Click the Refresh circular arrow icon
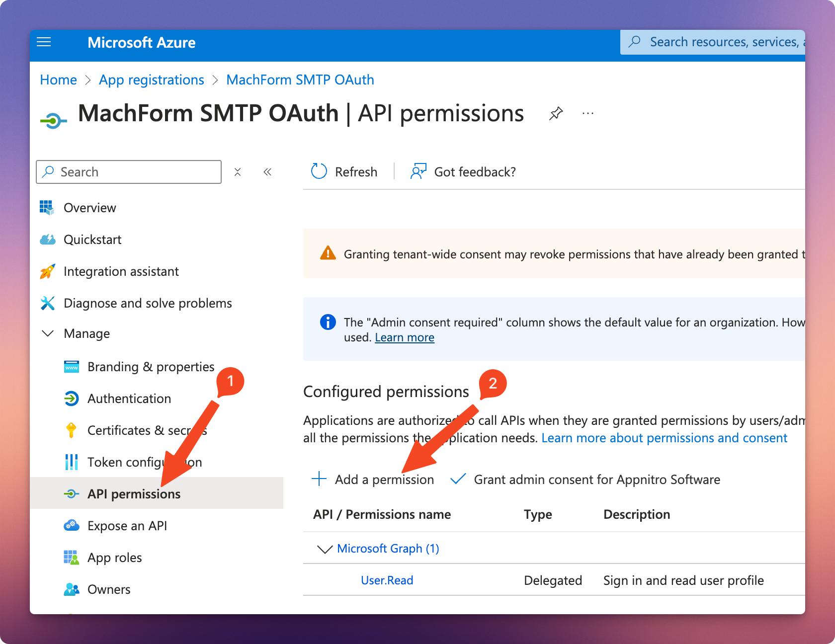Image resolution: width=835 pixels, height=644 pixels. [319, 171]
